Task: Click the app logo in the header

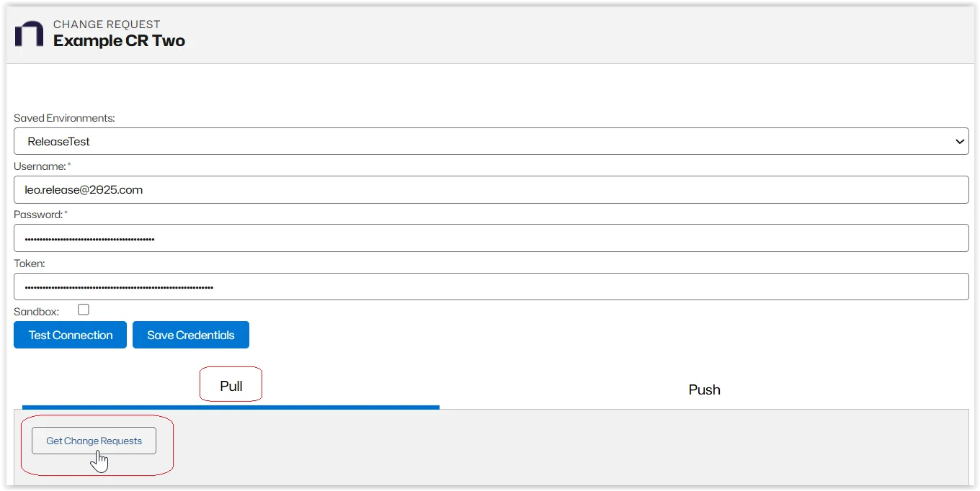Action: (30, 34)
